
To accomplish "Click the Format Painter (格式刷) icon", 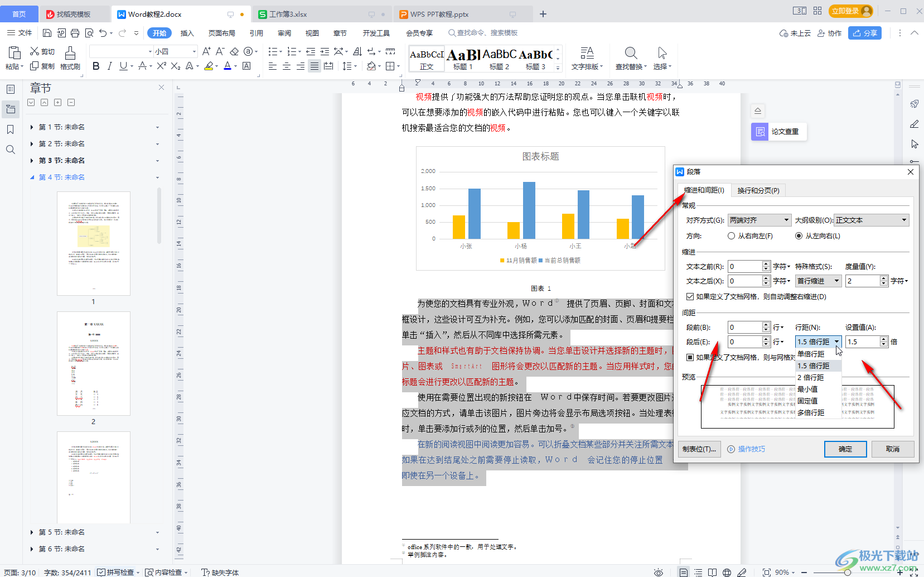I will point(70,53).
